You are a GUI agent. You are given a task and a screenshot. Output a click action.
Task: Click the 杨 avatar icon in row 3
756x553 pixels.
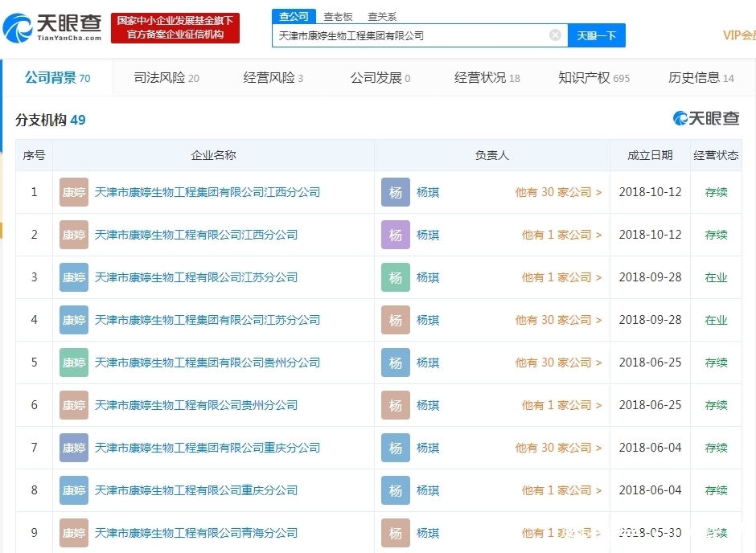[396, 277]
